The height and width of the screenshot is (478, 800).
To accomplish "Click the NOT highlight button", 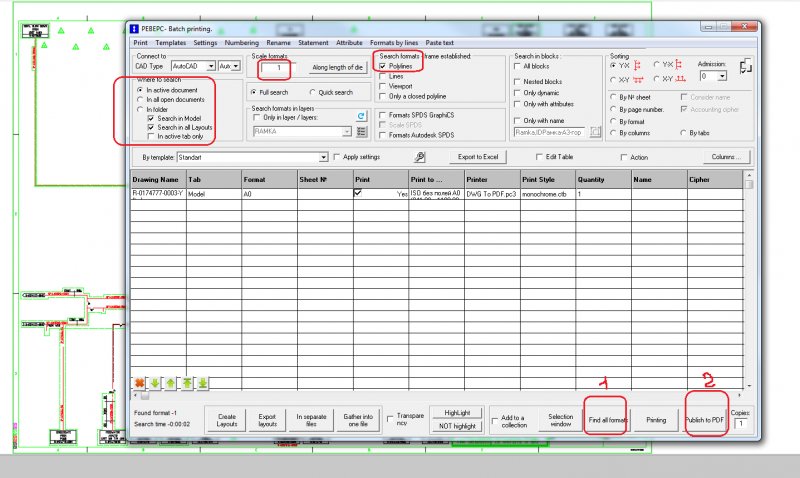I will (x=457, y=426).
